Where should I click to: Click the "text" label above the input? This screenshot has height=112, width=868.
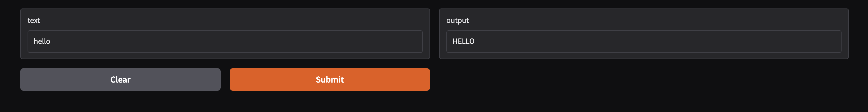(34, 20)
